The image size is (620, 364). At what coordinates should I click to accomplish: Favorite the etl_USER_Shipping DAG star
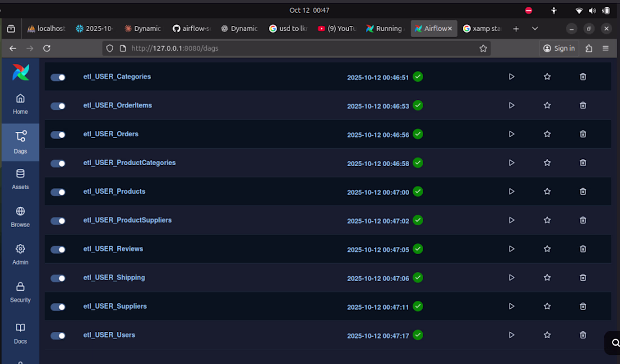tap(547, 277)
